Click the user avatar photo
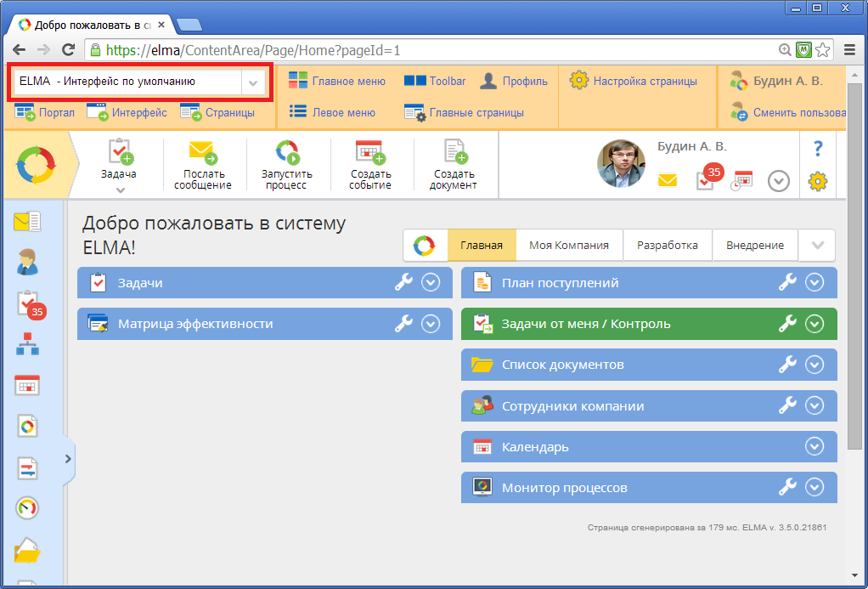 click(x=621, y=164)
